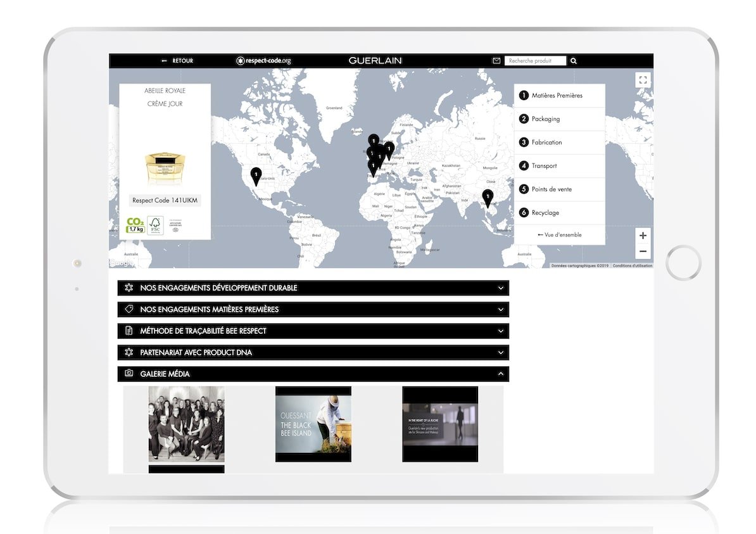This screenshot has width=756, height=534.
Task: Click the CO2 1,7 kg badge
Action: tap(135, 226)
